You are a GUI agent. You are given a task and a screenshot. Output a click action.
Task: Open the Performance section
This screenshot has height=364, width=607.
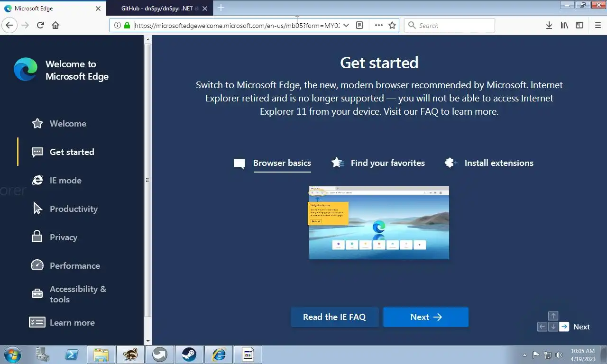[x=75, y=266]
